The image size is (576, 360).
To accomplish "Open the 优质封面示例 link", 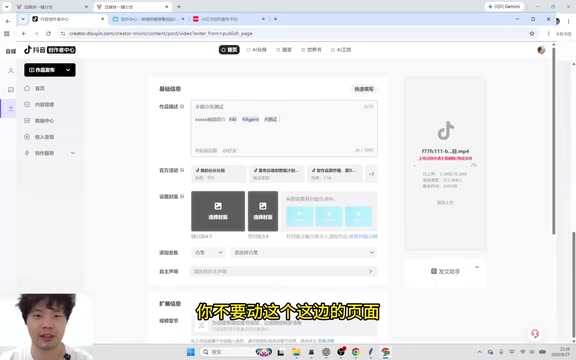I will [x=363, y=236].
